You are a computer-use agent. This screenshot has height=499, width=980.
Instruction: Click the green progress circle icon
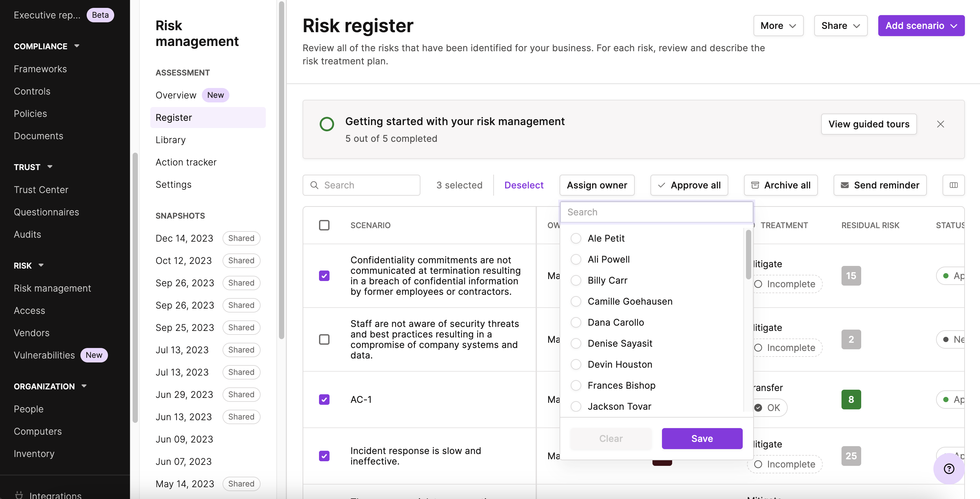point(327,124)
